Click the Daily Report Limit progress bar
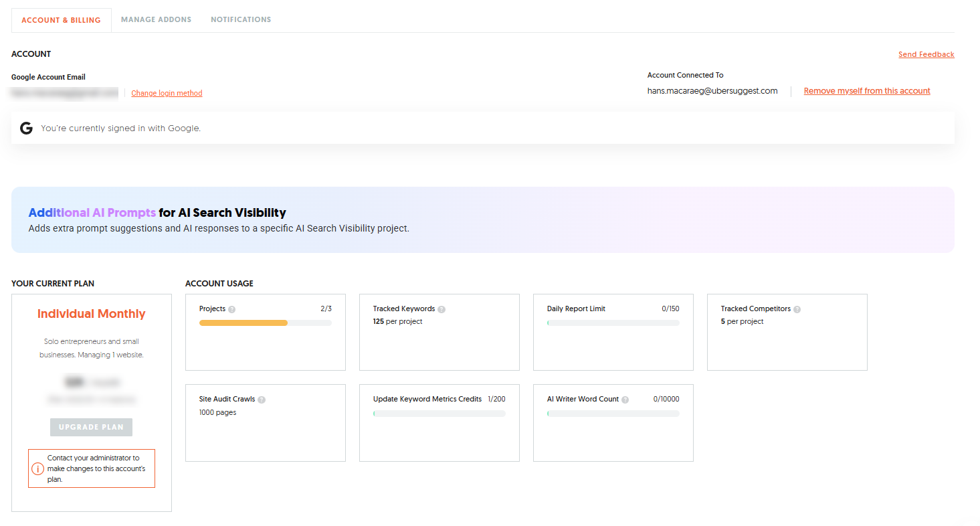 click(613, 323)
